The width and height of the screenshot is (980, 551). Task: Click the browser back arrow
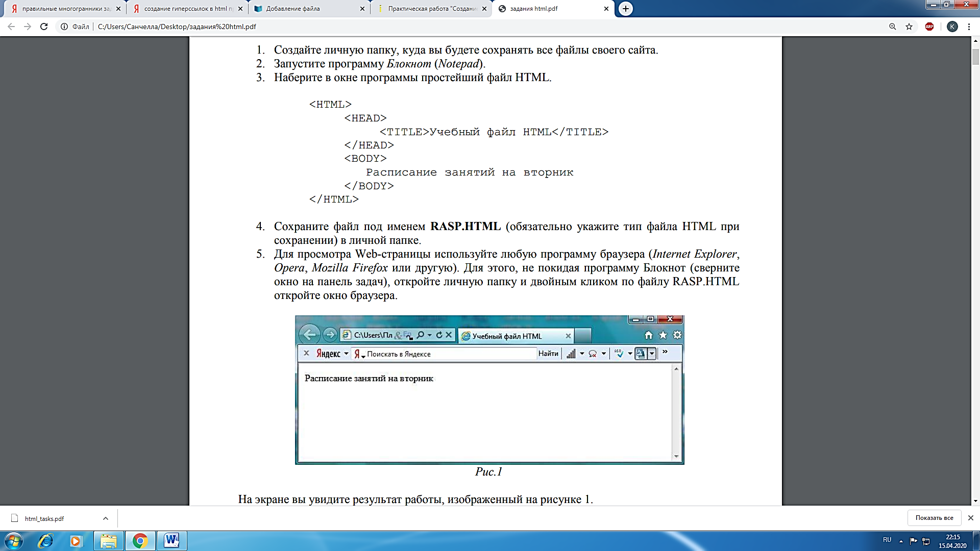click(x=11, y=27)
